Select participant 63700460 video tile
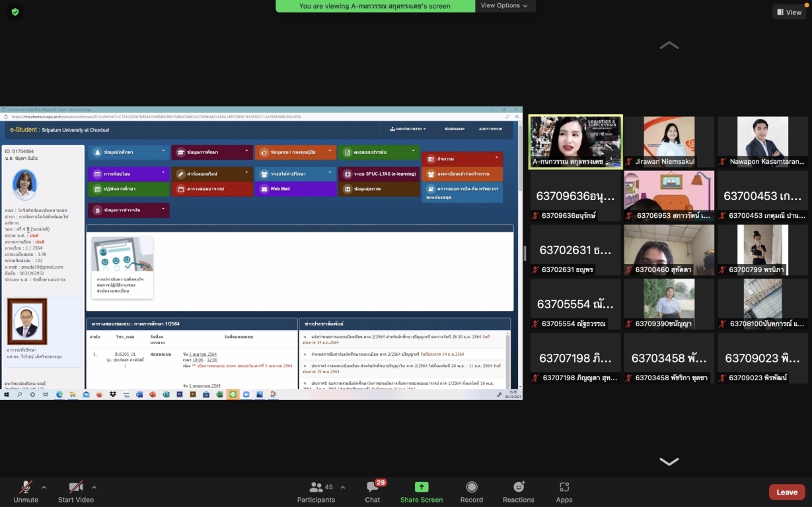The width and height of the screenshot is (812, 507). pos(669,250)
